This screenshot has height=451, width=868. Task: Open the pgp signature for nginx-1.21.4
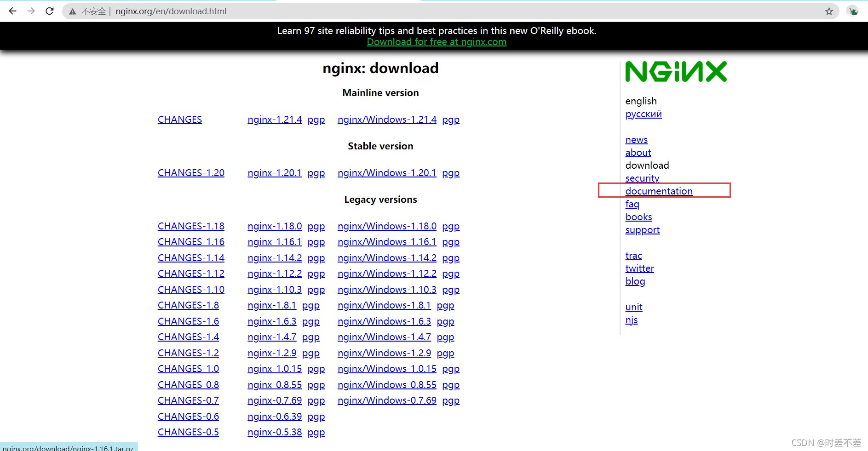(x=316, y=120)
